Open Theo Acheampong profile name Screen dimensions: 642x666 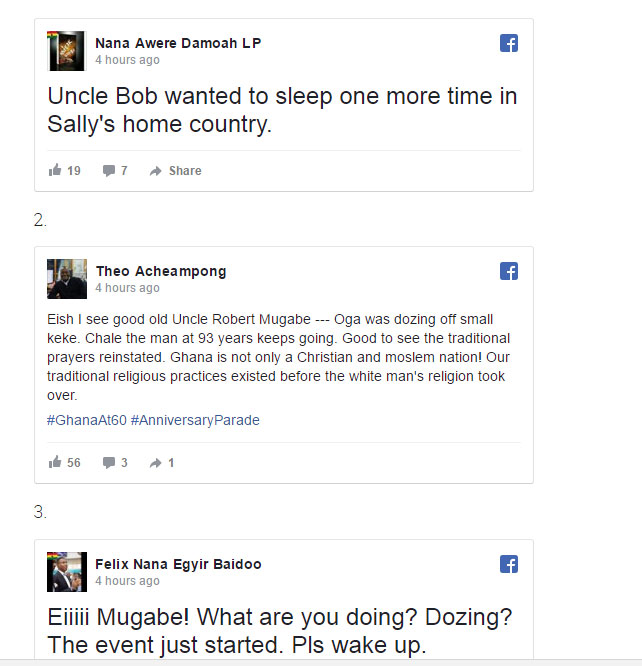click(x=160, y=271)
